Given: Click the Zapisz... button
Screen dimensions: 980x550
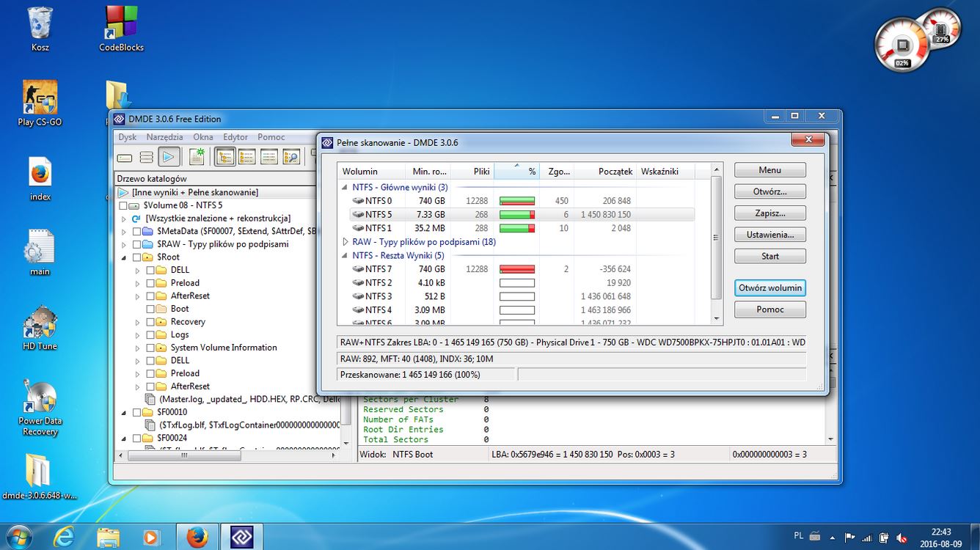Looking at the screenshot, I should click(769, 213).
